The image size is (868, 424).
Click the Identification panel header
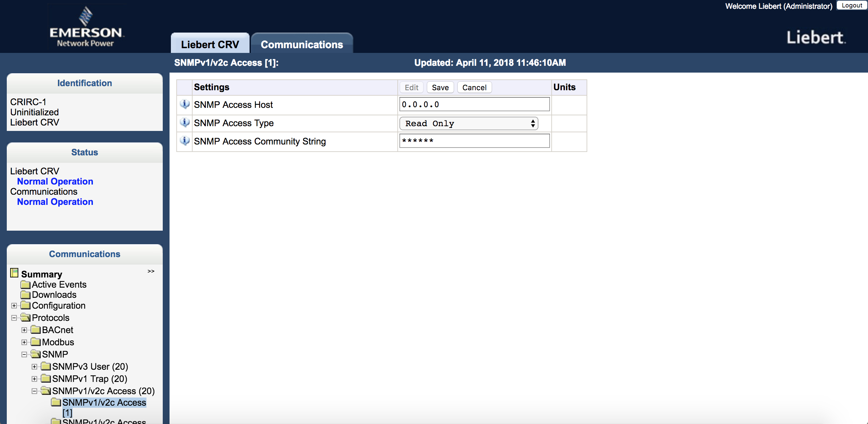click(x=85, y=83)
